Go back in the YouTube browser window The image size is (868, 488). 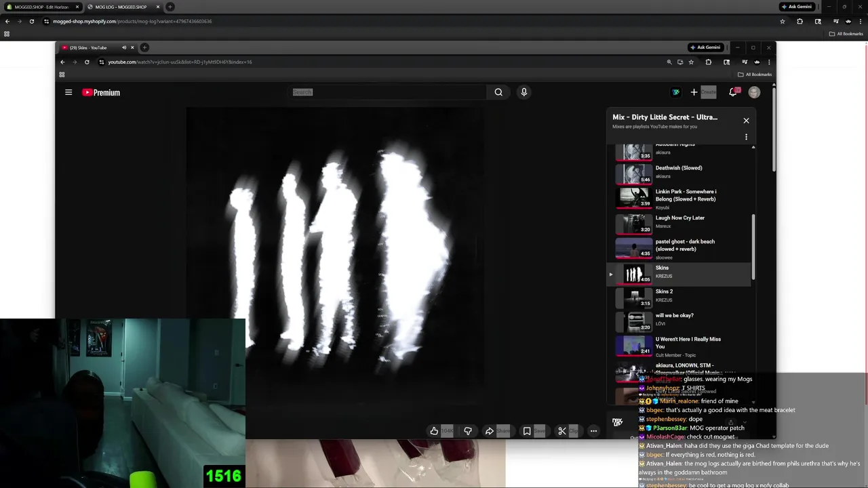(x=62, y=62)
